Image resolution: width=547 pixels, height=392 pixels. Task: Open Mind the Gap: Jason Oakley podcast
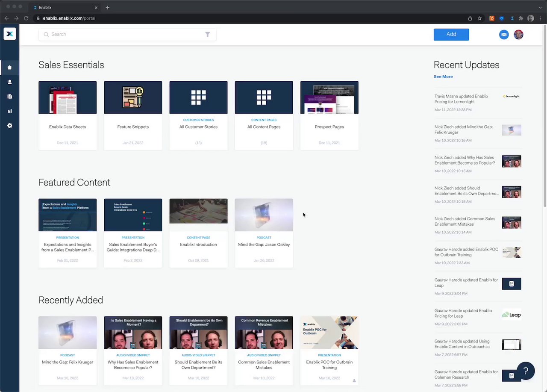[264, 233]
